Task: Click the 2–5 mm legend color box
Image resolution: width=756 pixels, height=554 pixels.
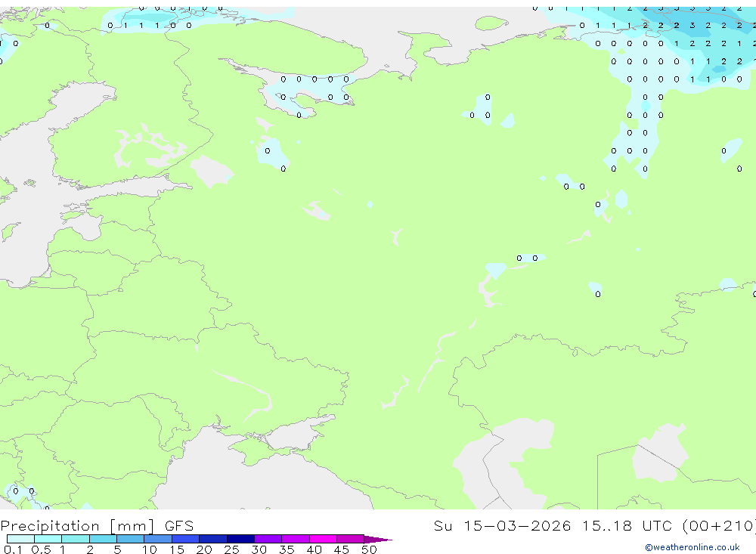Action: (x=103, y=539)
